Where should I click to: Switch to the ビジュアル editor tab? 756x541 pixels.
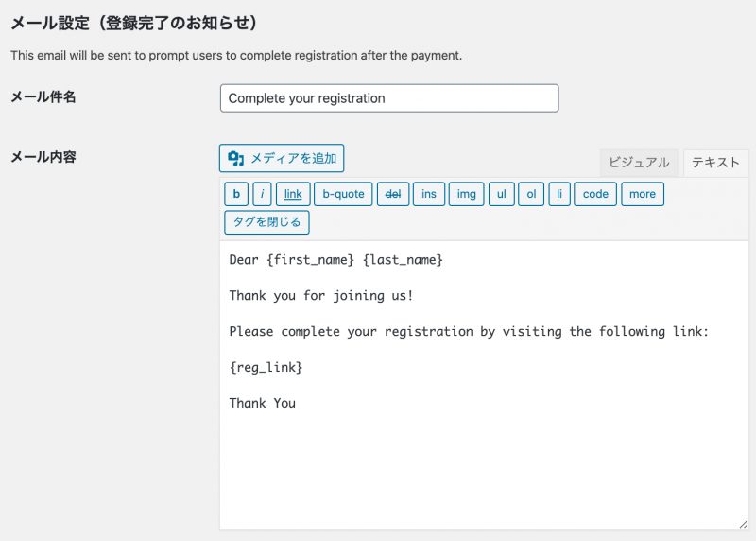point(639,163)
